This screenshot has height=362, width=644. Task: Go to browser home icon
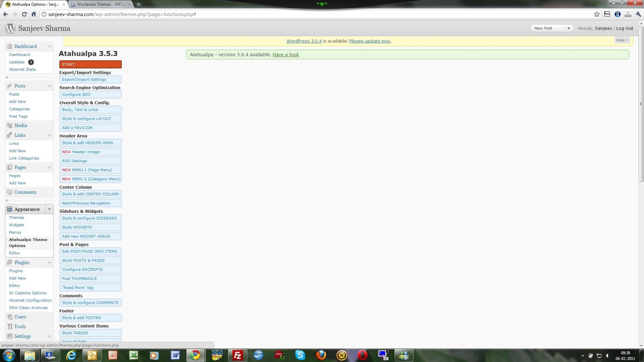click(x=34, y=14)
